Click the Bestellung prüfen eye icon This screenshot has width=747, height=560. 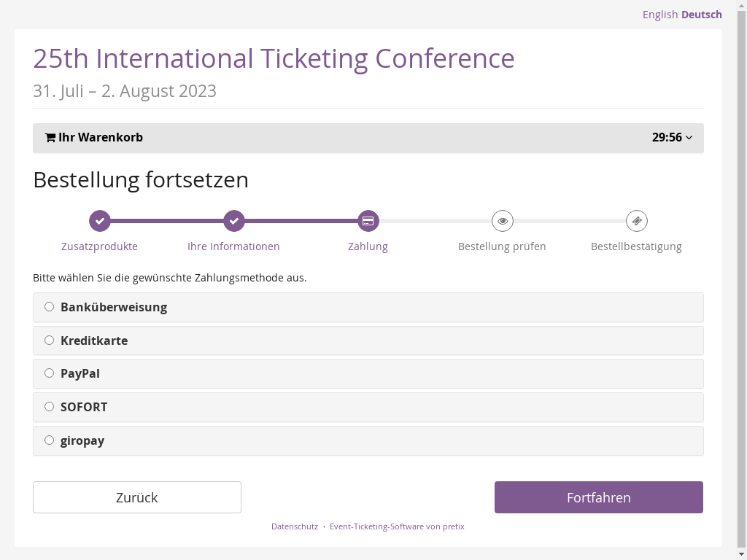click(503, 220)
